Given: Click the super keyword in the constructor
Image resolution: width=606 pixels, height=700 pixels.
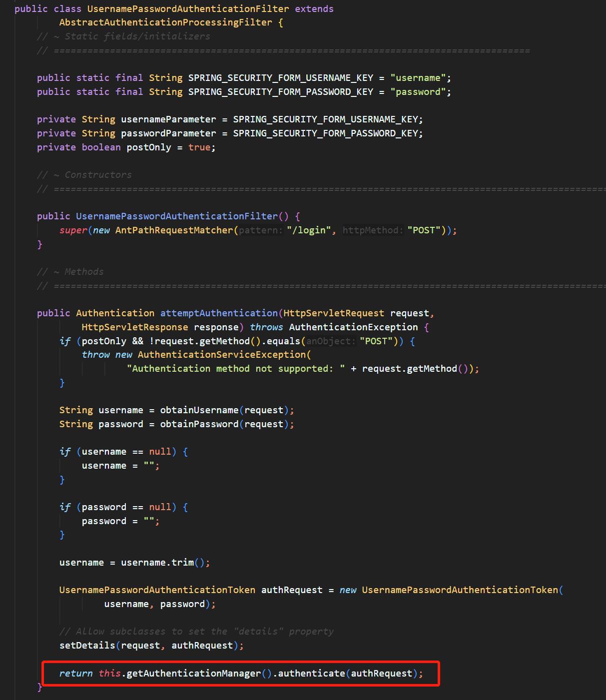Looking at the screenshot, I should (x=73, y=230).
